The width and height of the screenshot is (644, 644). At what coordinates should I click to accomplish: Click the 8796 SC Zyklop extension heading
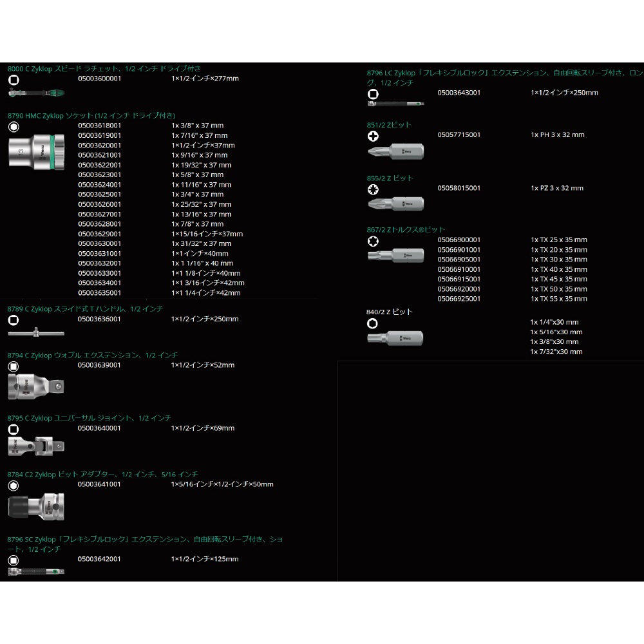145,544
